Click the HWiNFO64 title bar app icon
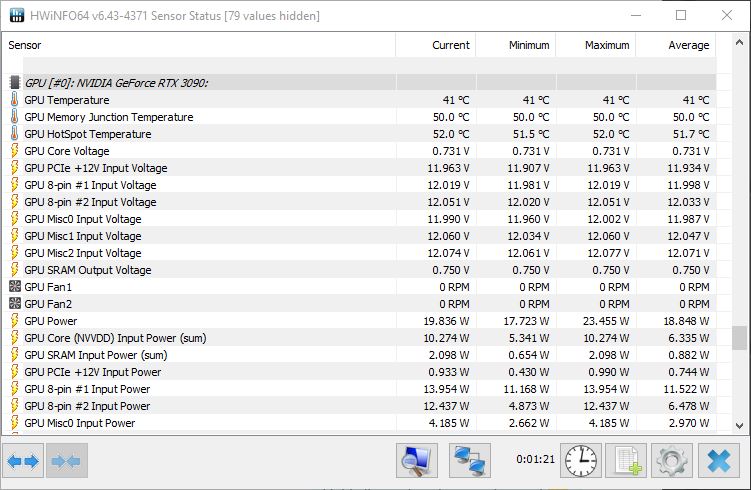This screenshot has width=751, height=490. pos(17,15)
